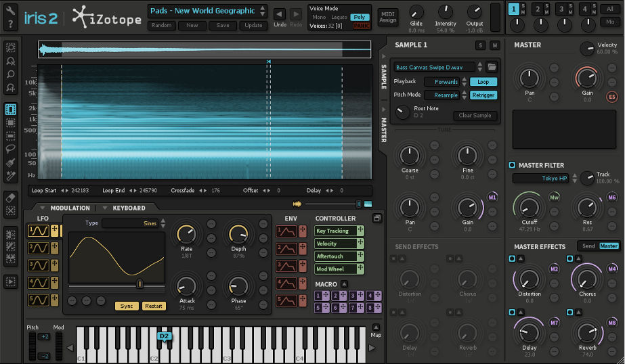Toggle the Loop playback button
This screenshot has height=364, width=625.
coord(483,82)
